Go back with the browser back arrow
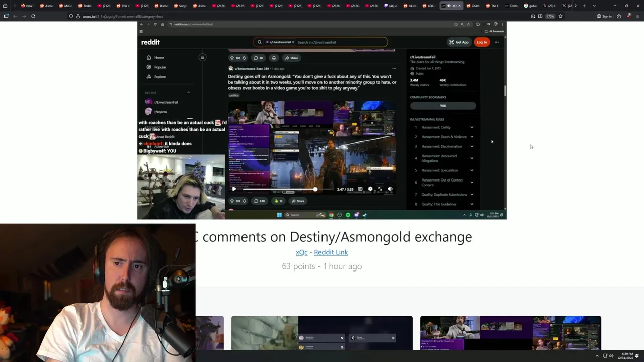This screenshot has height=362, width=644. (x=15, y=16)
